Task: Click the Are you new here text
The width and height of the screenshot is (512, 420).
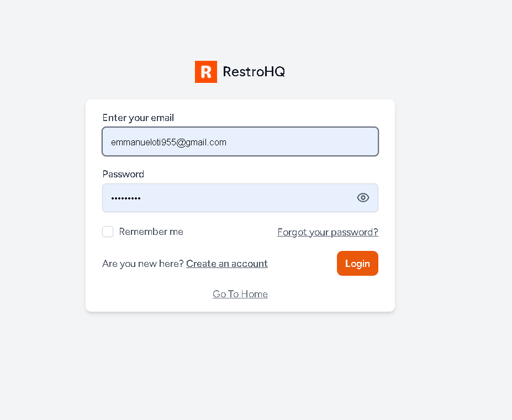Action: (142, 264)
